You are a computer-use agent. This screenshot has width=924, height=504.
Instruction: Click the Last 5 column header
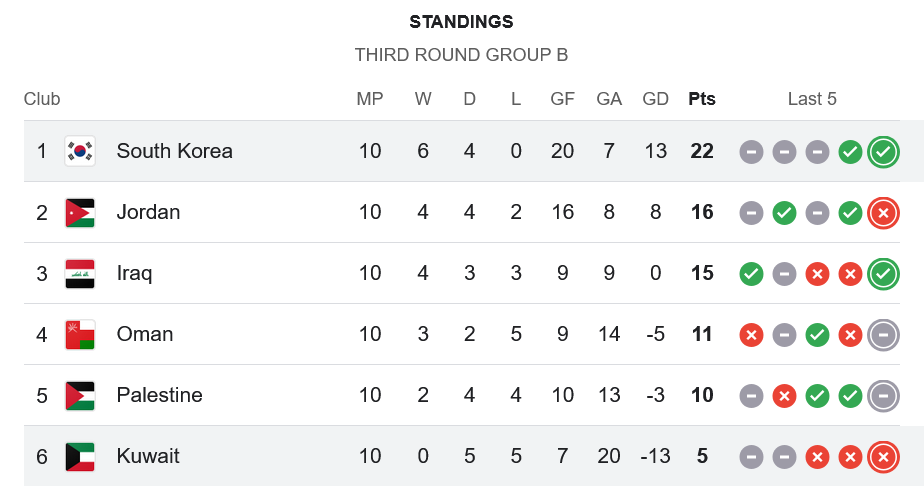coord(812,99)
